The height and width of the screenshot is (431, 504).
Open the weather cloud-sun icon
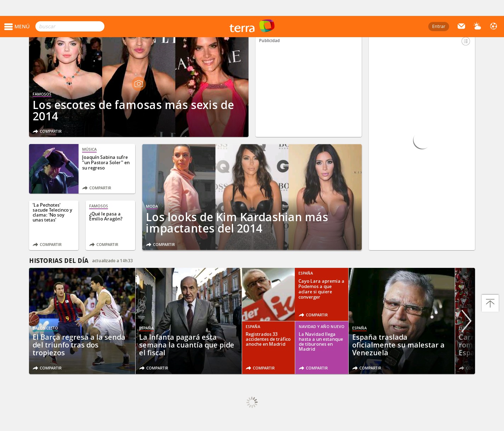pos(477,26)
